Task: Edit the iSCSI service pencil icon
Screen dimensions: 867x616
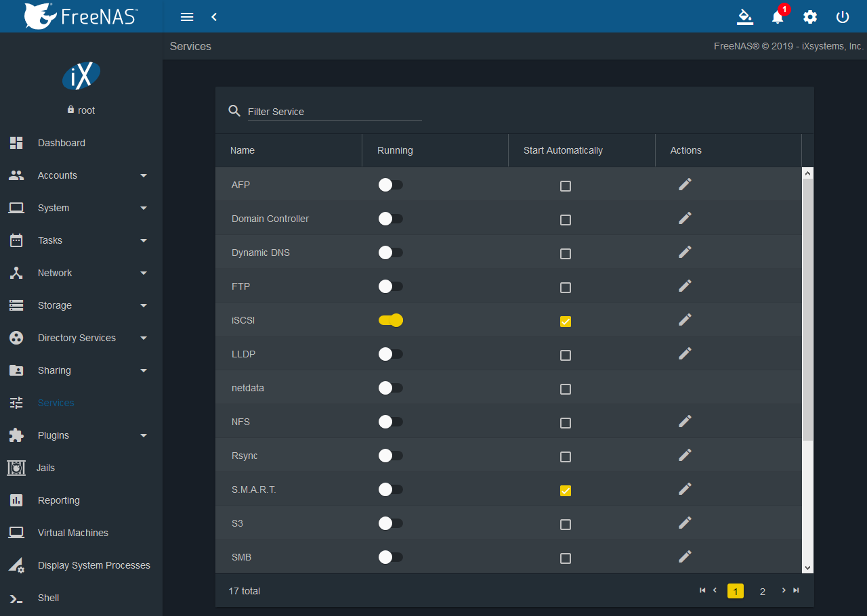Action: coord(685,320)
